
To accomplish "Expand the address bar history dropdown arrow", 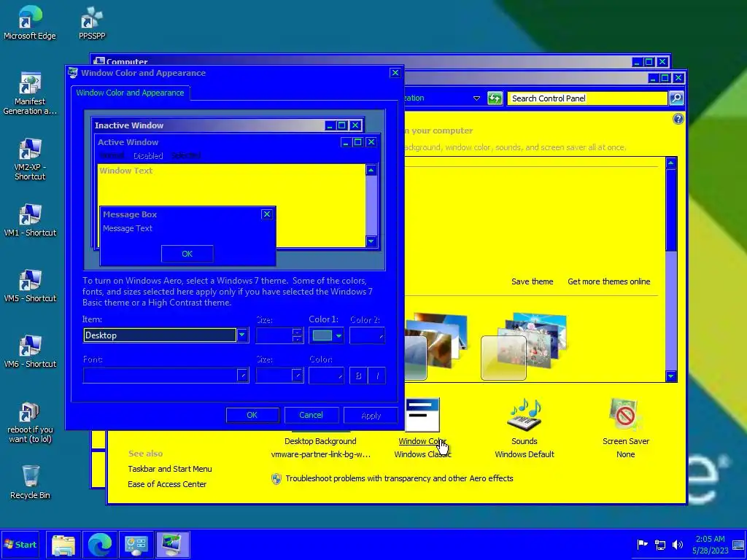I will click(476, 98).
